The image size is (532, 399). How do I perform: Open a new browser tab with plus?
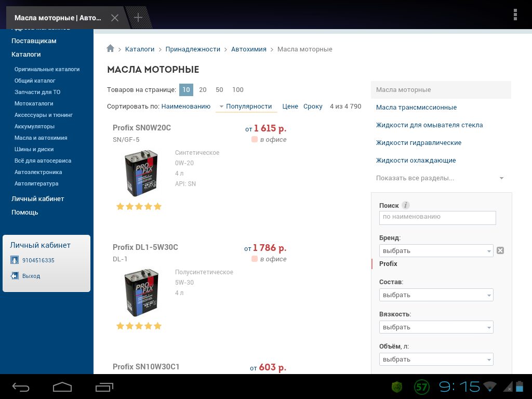point(138,18)
